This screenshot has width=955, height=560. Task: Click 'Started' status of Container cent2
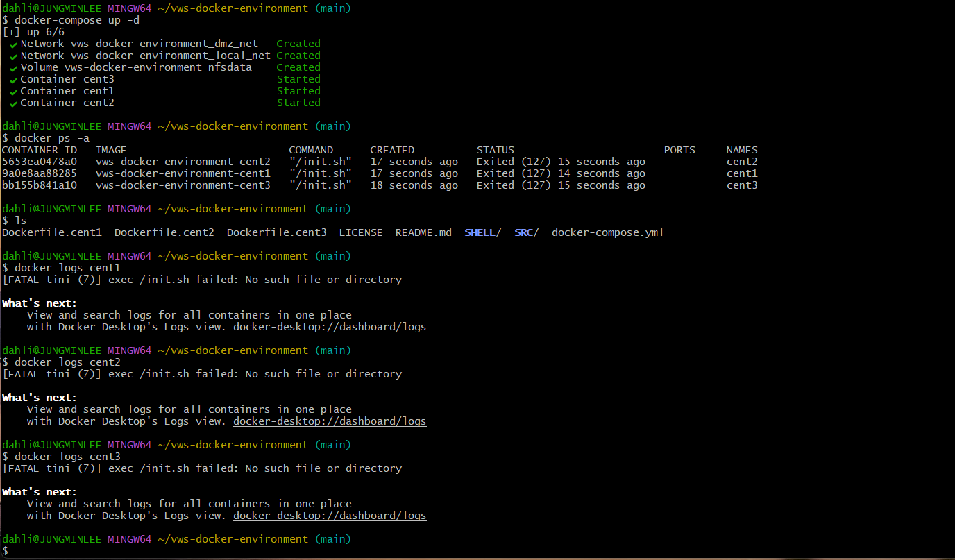[x=298, y=103]
